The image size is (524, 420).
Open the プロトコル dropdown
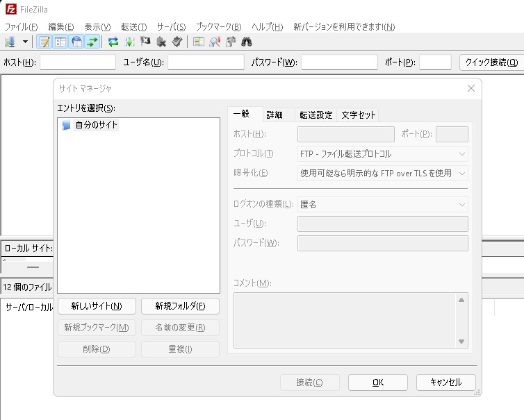pyautogui.click(x=382, y=153)
